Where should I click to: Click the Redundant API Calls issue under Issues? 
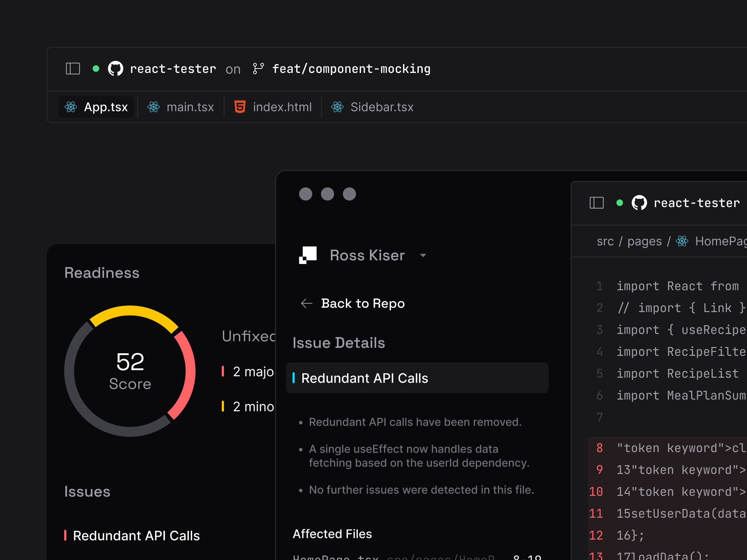136,536
